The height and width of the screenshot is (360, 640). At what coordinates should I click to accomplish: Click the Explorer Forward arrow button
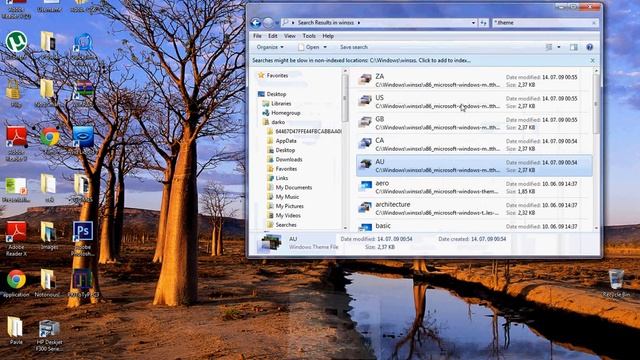268,23
